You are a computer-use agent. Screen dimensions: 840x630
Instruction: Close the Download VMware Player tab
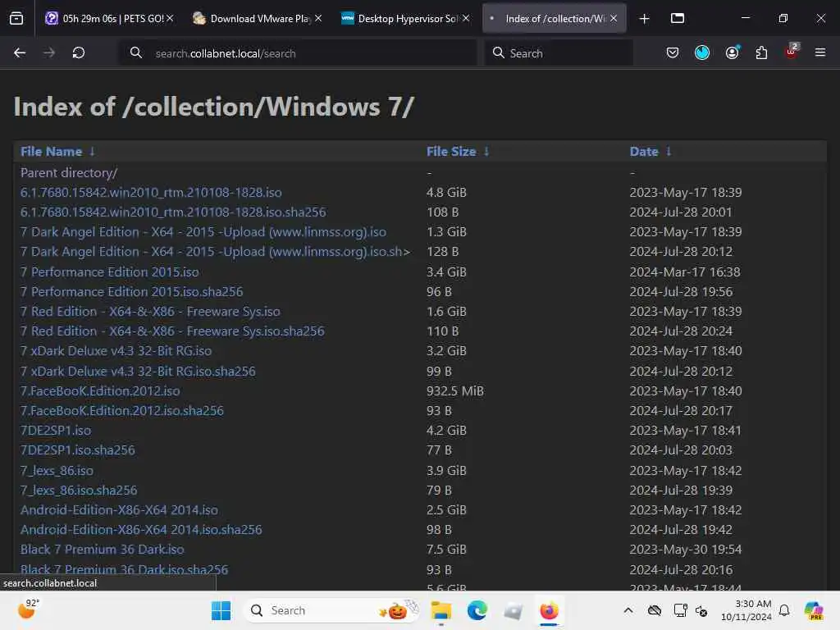318,18
